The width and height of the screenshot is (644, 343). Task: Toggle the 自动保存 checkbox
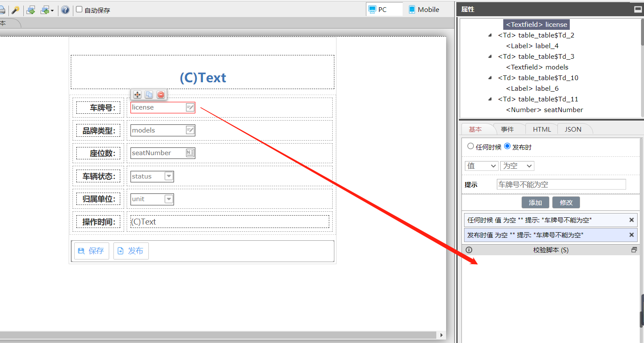tap(79, 9)
